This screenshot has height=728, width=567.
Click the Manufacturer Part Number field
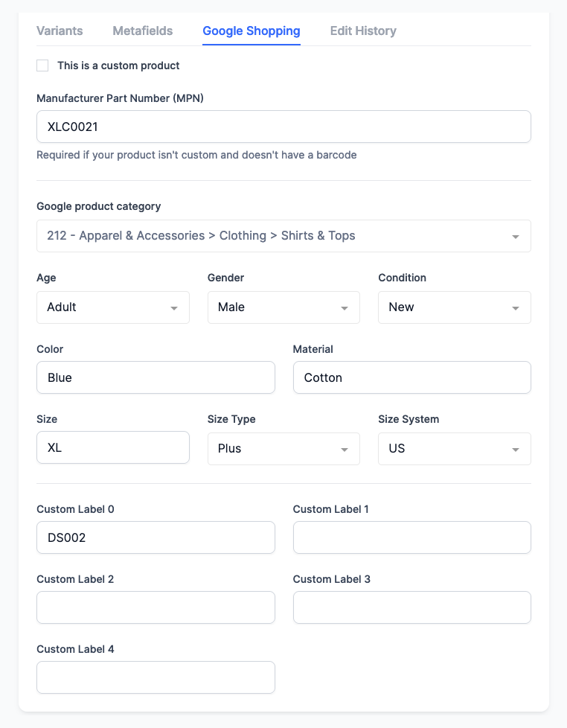283,127
